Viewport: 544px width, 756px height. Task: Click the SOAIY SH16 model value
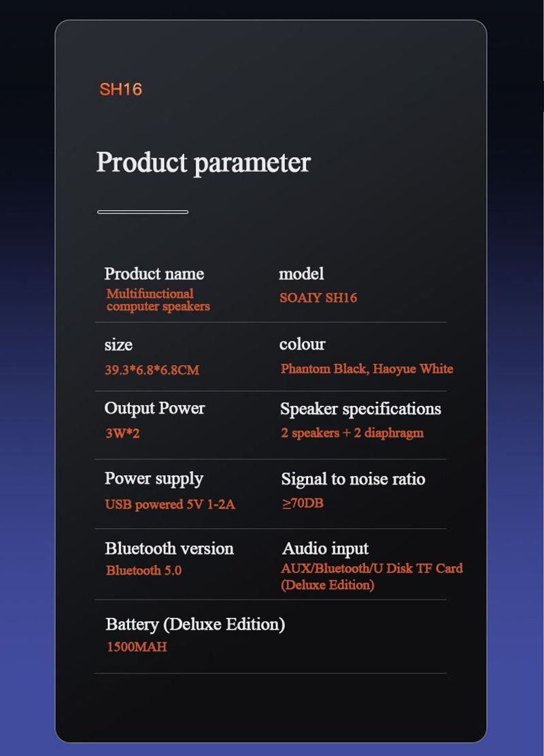[x=318, y=298]
